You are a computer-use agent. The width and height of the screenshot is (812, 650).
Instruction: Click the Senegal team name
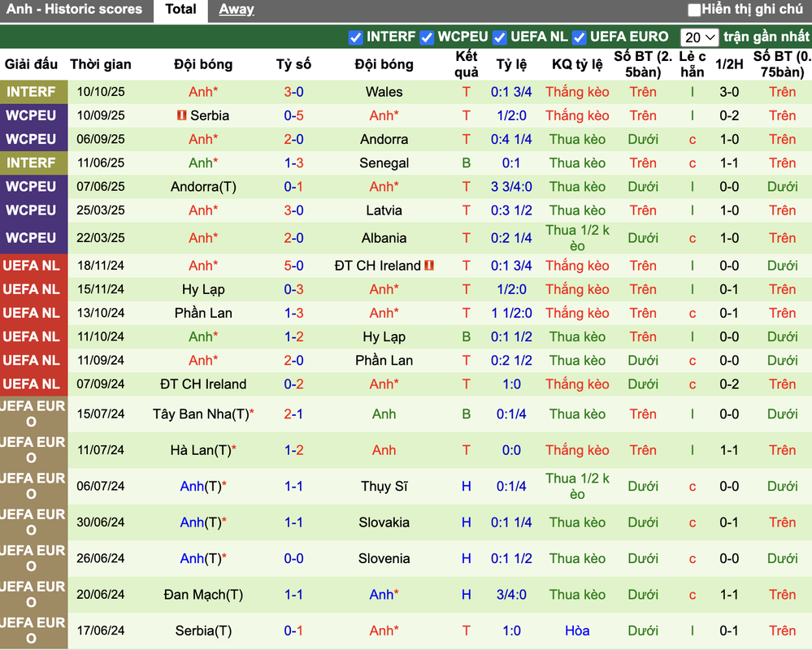click(x=384, y=163)
